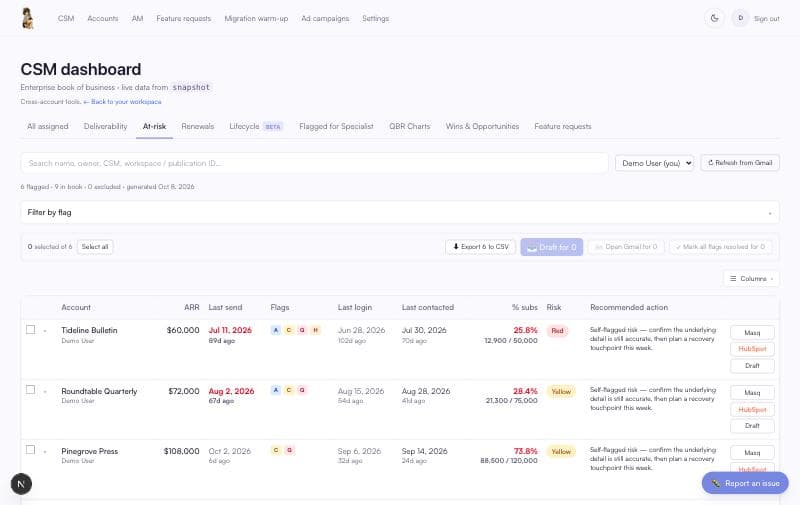Viewport: 800px width, 505px height.
Task: Click flag C badge on Roundtable Quarterly row
Action: (x=289, y=390)
